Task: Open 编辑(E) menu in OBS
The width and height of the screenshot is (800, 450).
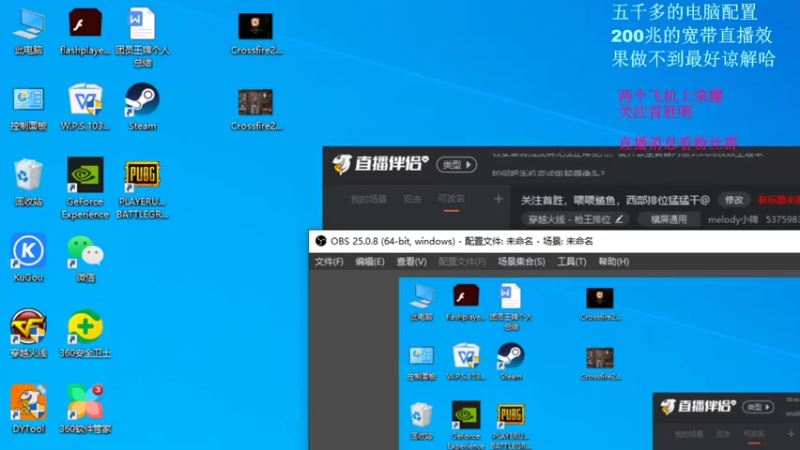Action: pos(370,262)
